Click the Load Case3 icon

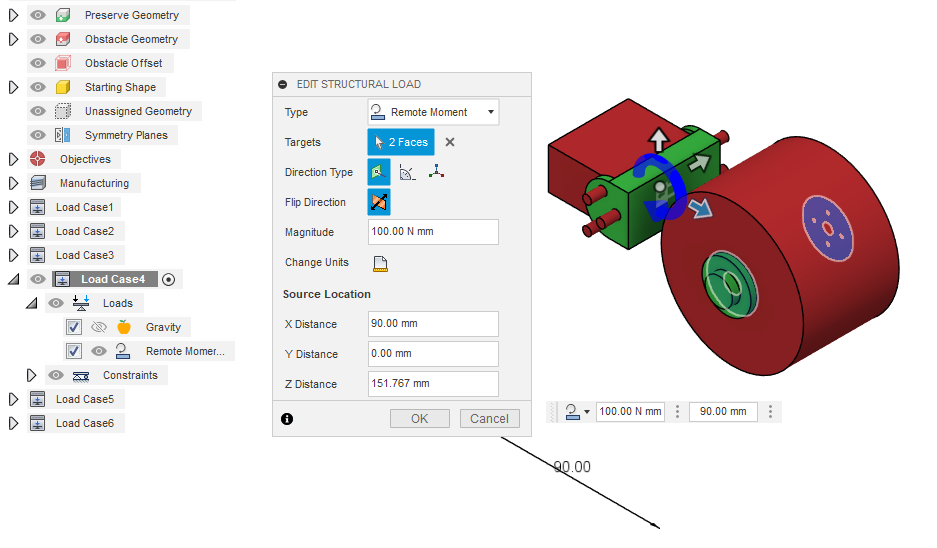coord(38,255)
